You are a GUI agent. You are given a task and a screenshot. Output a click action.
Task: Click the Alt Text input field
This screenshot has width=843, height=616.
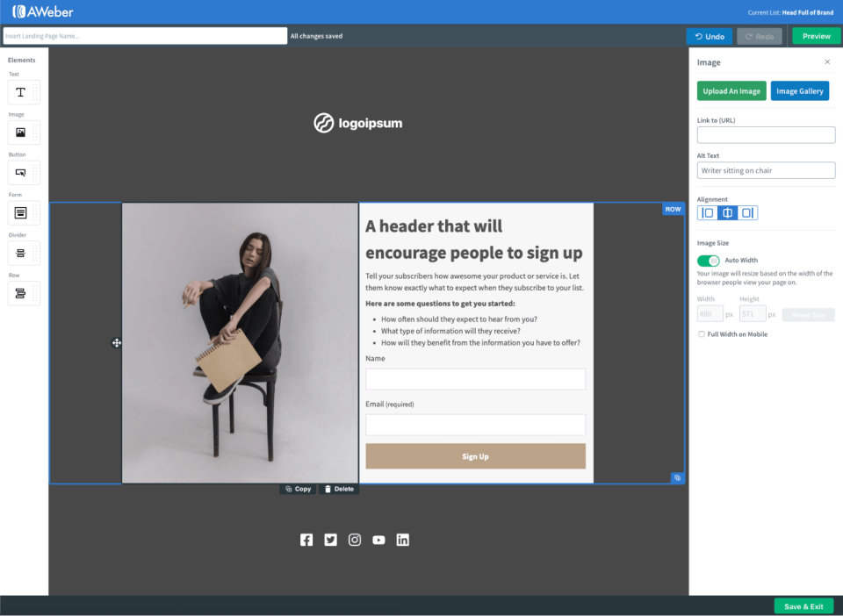(x=766, y=169)
